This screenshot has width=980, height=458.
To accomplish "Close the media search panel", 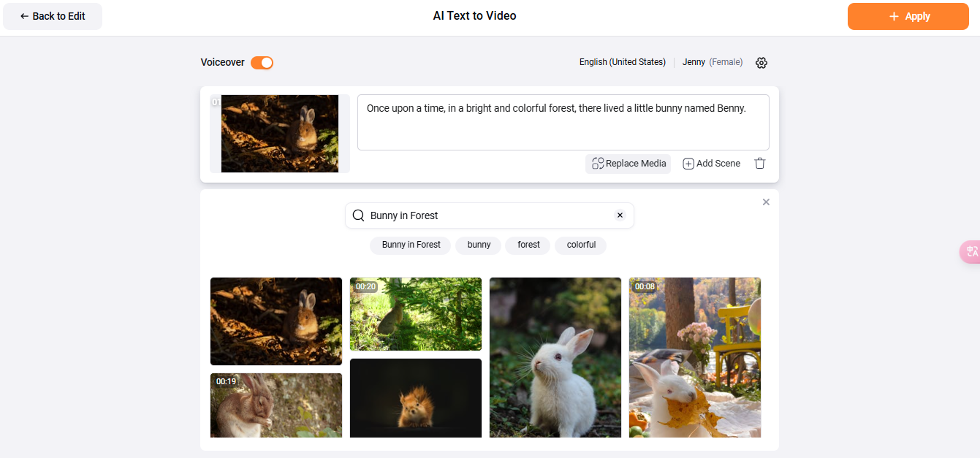I will 766,202.
